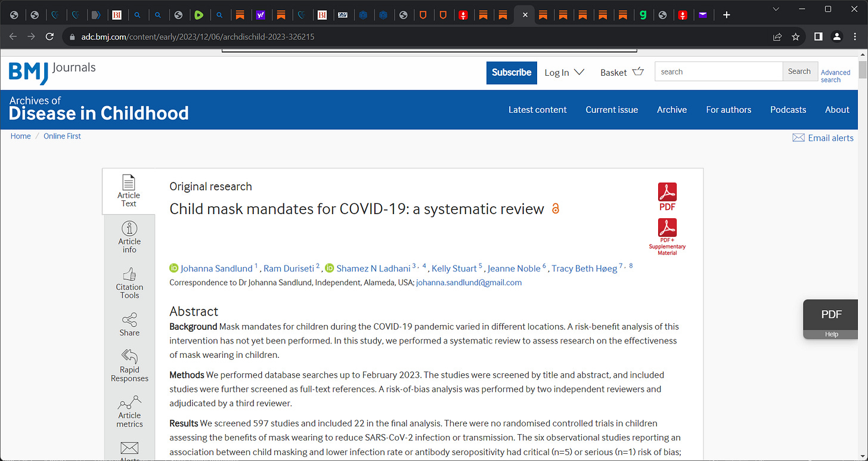Image resolution: width=868 pixels, height=461 pixels.
Task: Click the Search button
Action: coord(799,72)
